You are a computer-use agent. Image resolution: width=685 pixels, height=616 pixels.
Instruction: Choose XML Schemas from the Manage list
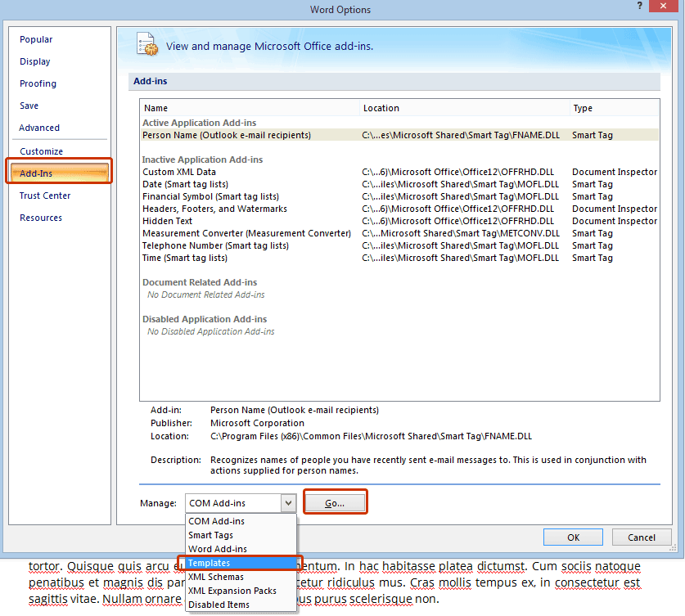tap(241, 577)
